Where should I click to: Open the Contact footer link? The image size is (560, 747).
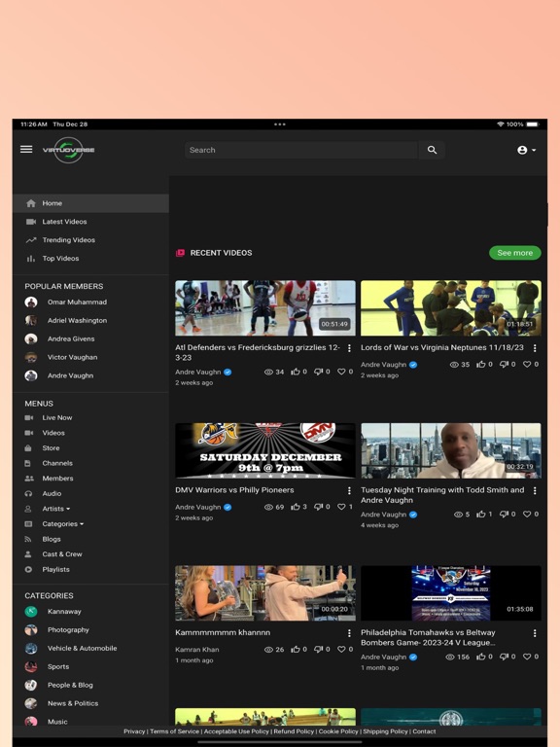[x=424, y=731]
